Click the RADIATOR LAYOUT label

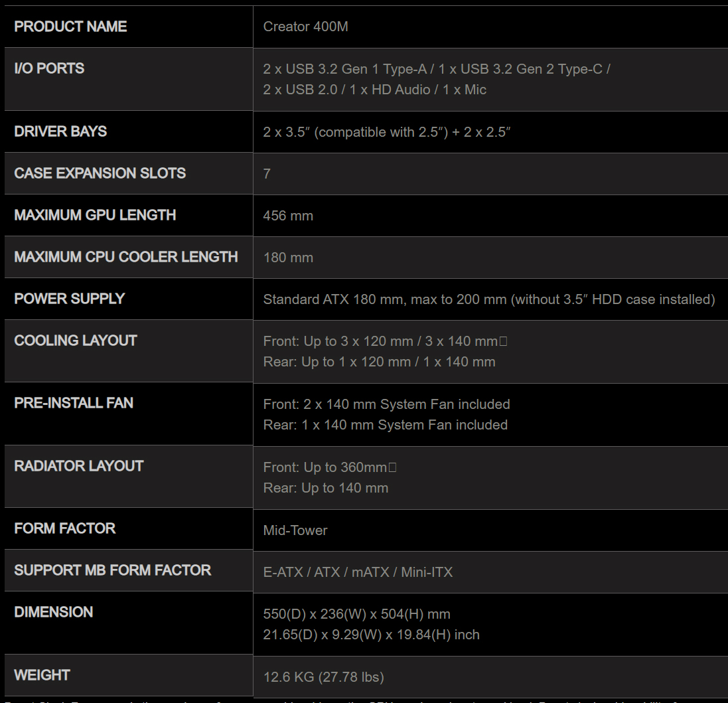click(79, 466)
